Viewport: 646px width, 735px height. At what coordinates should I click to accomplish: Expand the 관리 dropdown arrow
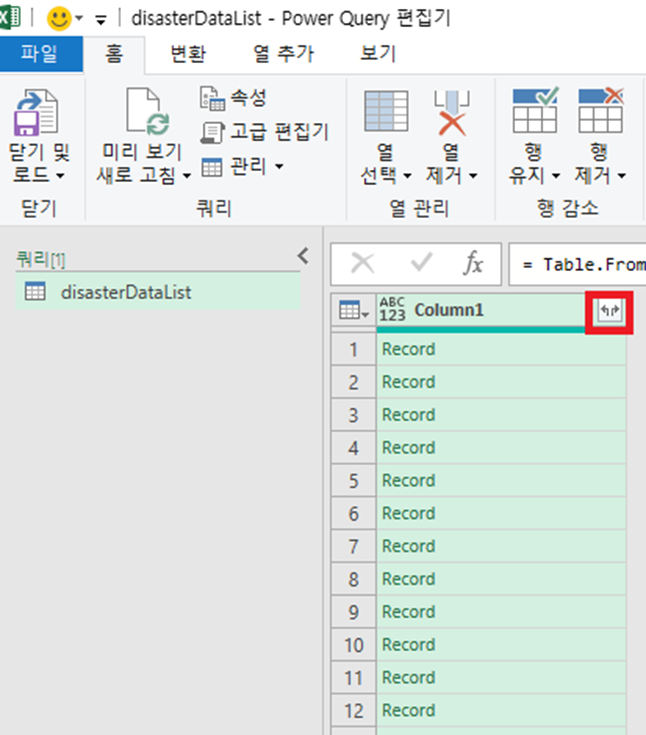[279, 166]
